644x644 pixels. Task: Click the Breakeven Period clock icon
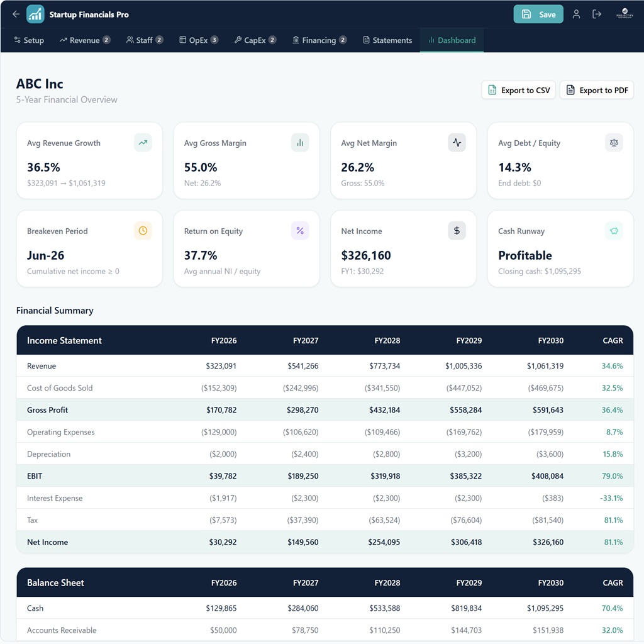pyautogui.click(x=143, y=231)
